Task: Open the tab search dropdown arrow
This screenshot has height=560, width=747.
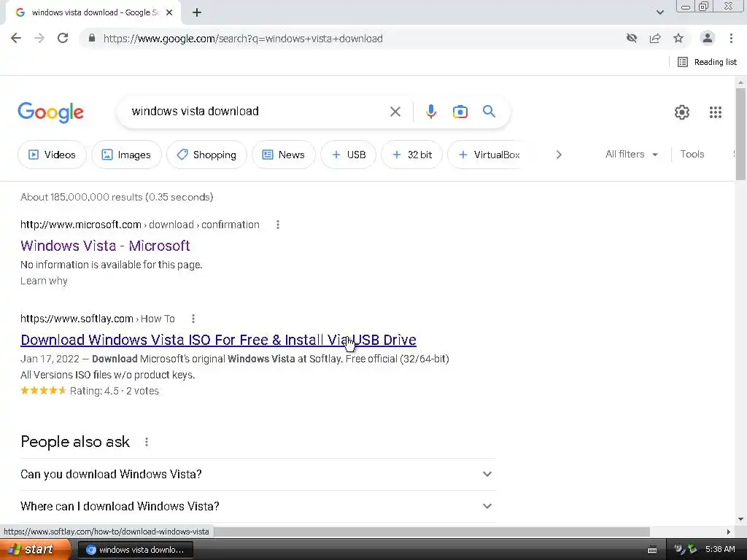Action: (x=659, y=12)
